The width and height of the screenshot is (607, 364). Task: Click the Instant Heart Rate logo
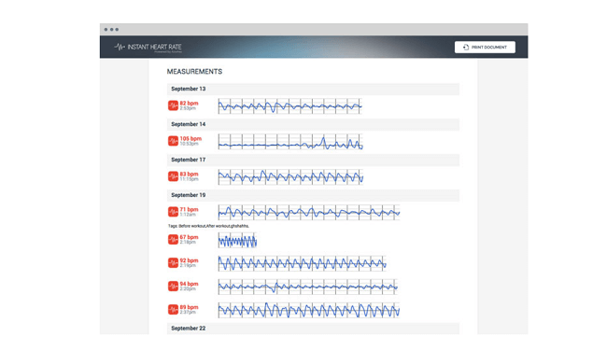[x=148, y=48]
